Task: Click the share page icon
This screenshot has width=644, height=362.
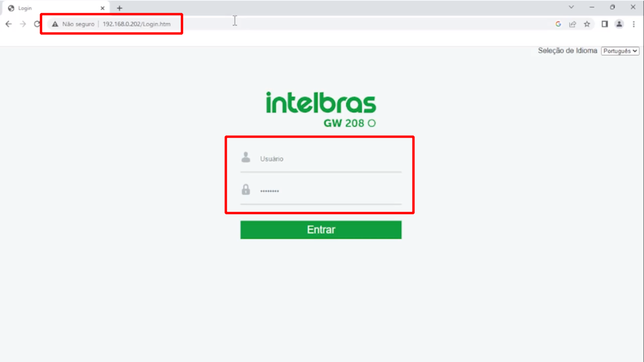Action: click(572, 24)
